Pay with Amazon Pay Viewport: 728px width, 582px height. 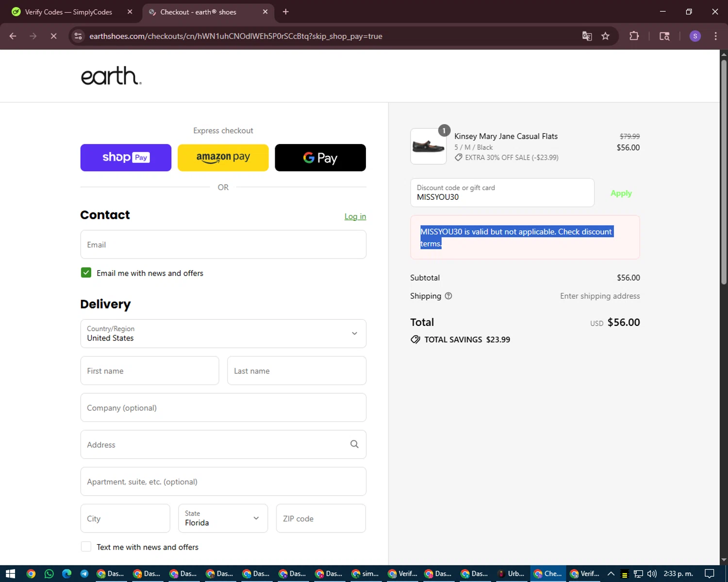(x=223, y=158)
